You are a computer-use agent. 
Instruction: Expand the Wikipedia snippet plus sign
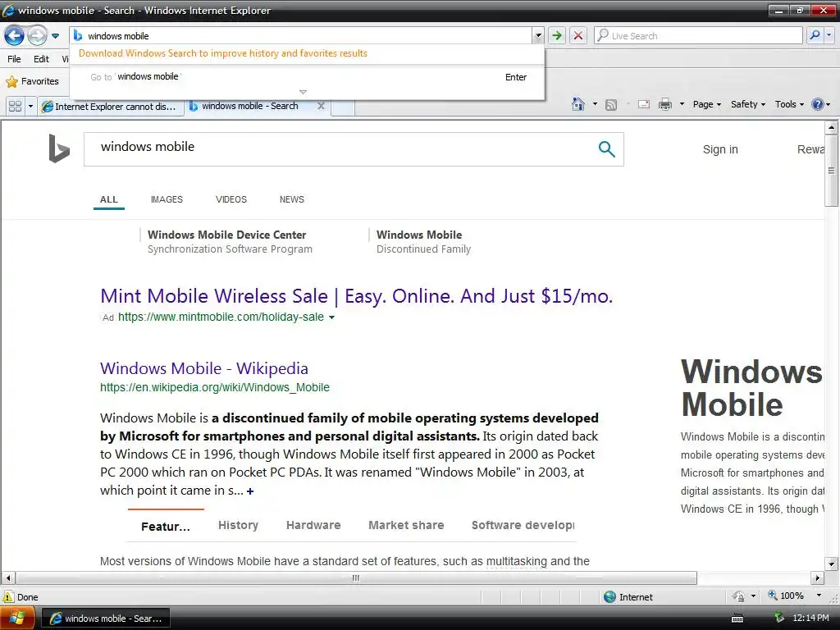tap(250, 491)
